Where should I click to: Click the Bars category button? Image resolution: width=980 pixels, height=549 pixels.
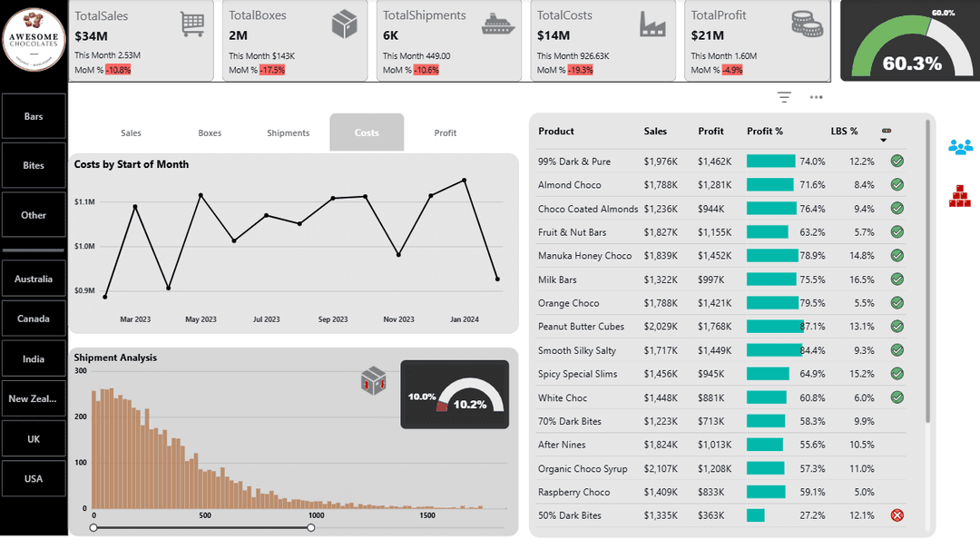click(34, 116)
